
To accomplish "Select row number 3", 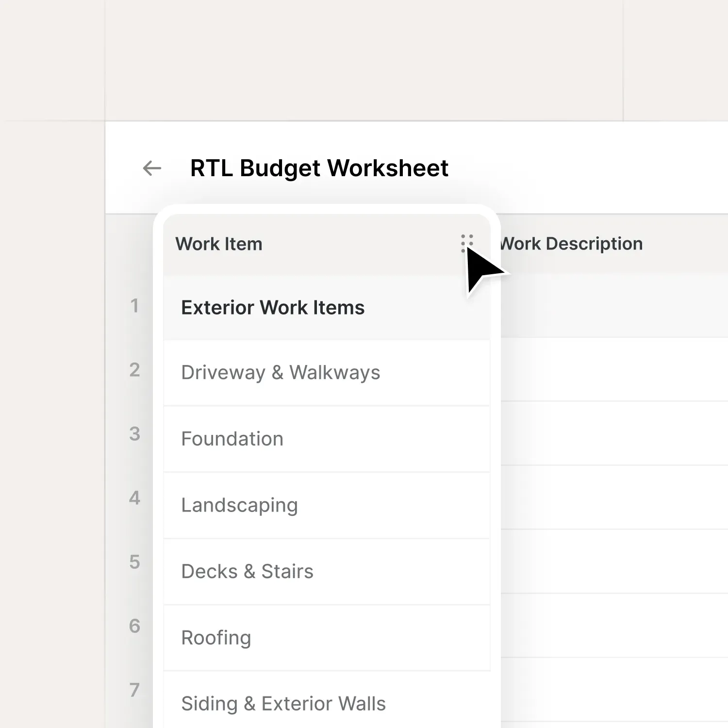I will tap(134, 434).
